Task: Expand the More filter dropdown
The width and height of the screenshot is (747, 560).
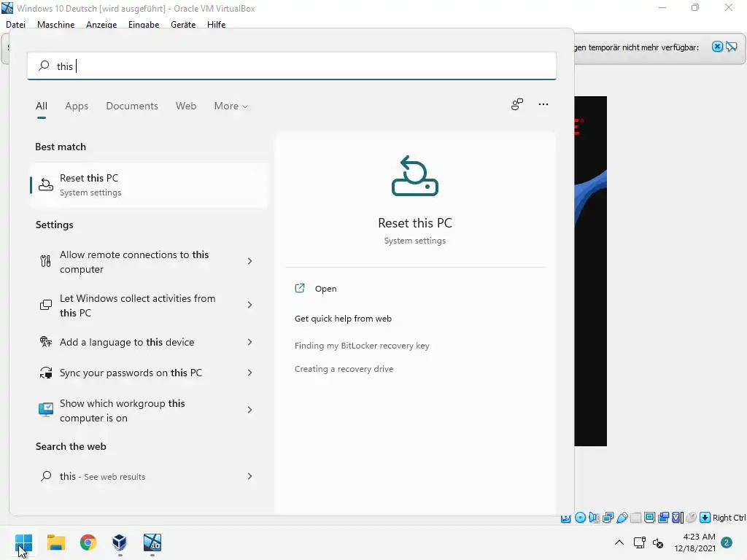Action: point(231,106)
